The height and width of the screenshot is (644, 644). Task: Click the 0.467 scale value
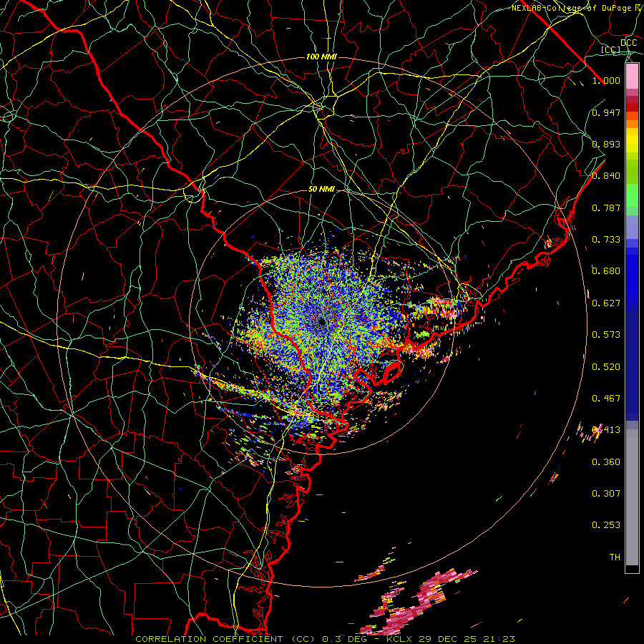point(606,399)
